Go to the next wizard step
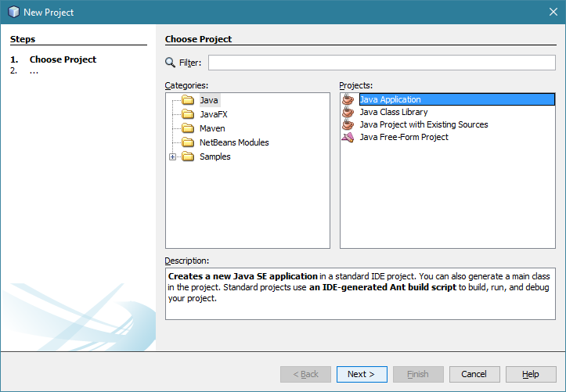The image size is (566, 392). coord(362,374)
